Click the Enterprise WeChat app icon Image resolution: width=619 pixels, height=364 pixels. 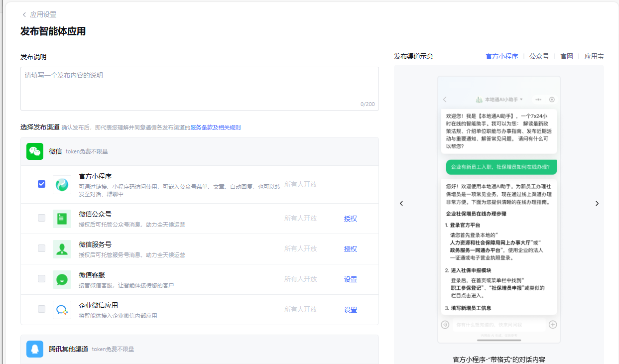tap(62, 310)
